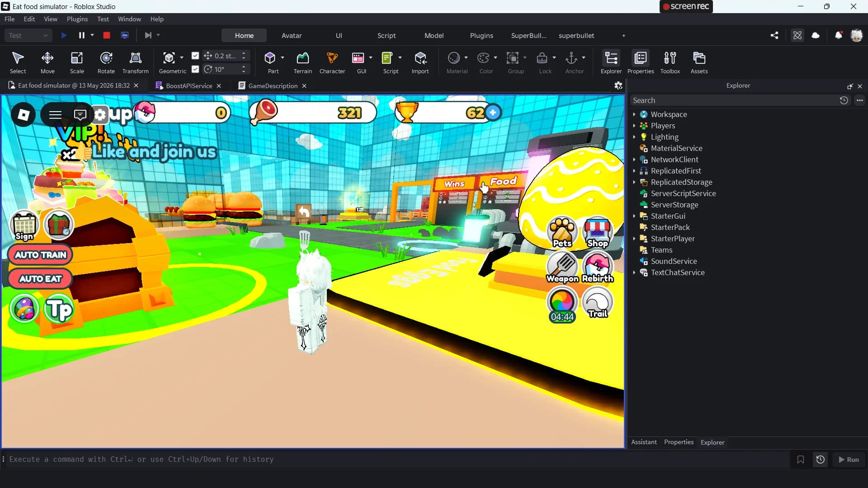This screenshot has height=488, width=868.
Task: Increase the move snap increment stepper
Action: tap(244, 53)
